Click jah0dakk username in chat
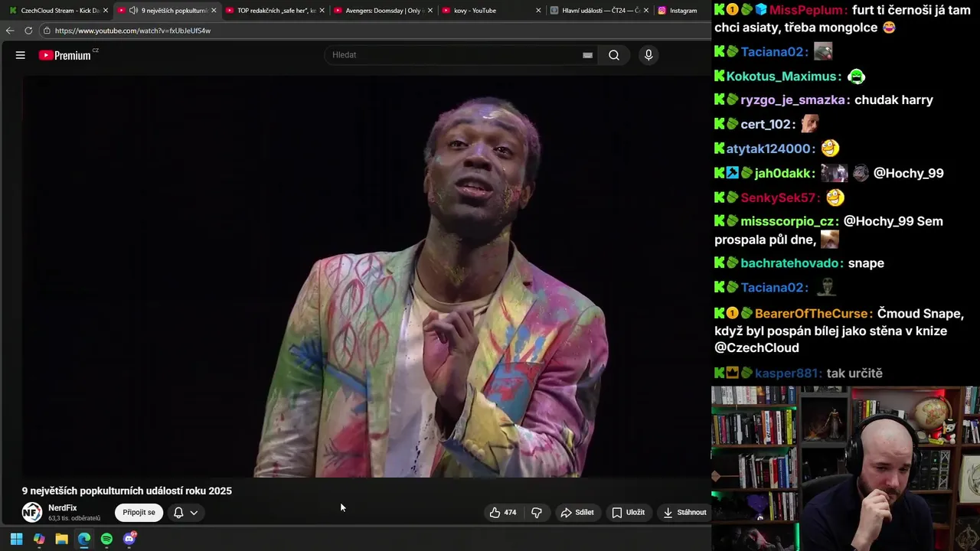This screenshot has width=980, height=551. coord(782,174)
